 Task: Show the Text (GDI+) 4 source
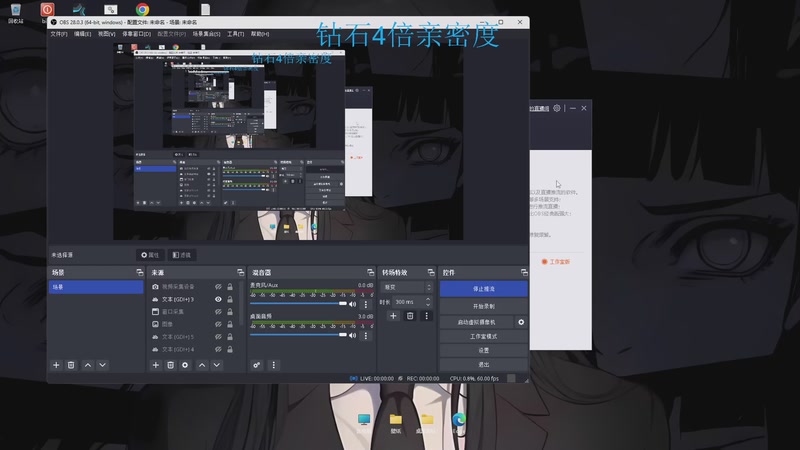coord(218,349)
